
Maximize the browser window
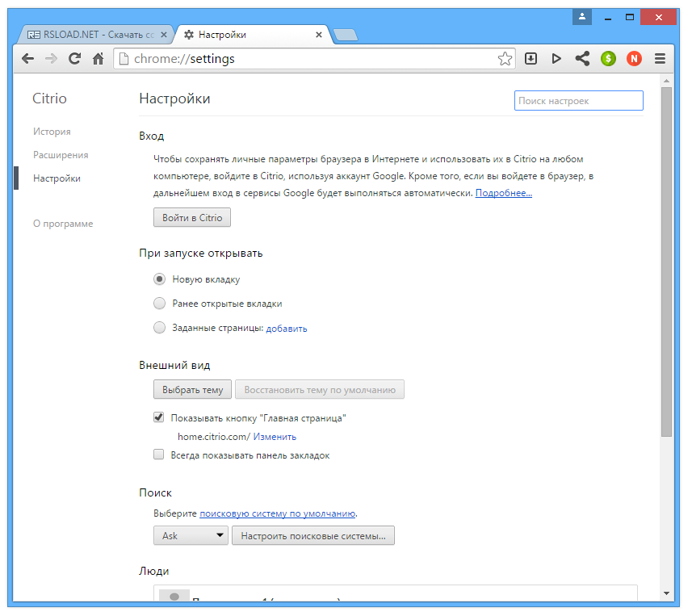[x=630, y=17]
